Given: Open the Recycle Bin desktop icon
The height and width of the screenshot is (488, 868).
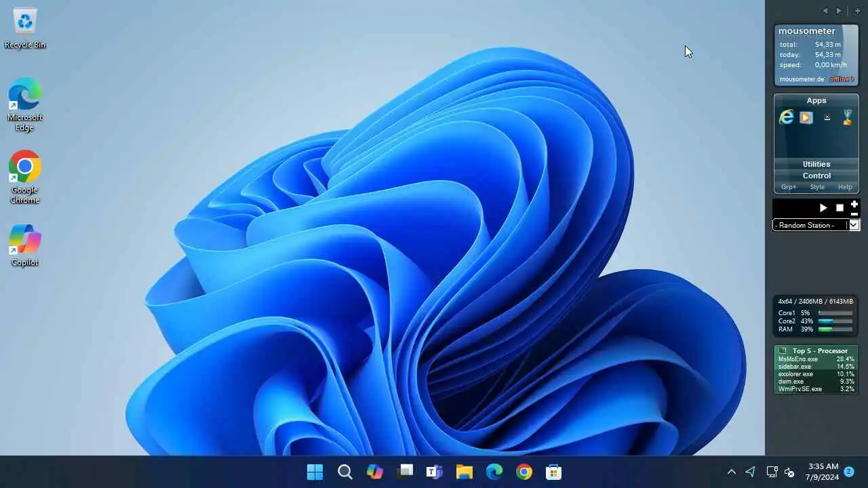Looking at the screenshot, I should tap(25, 28).
